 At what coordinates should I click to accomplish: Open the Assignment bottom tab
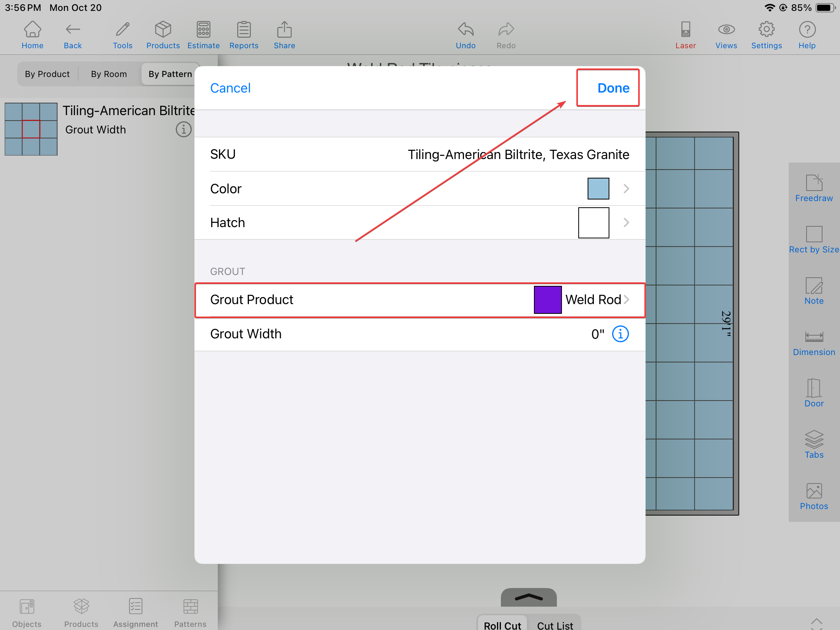coord(135,613)
